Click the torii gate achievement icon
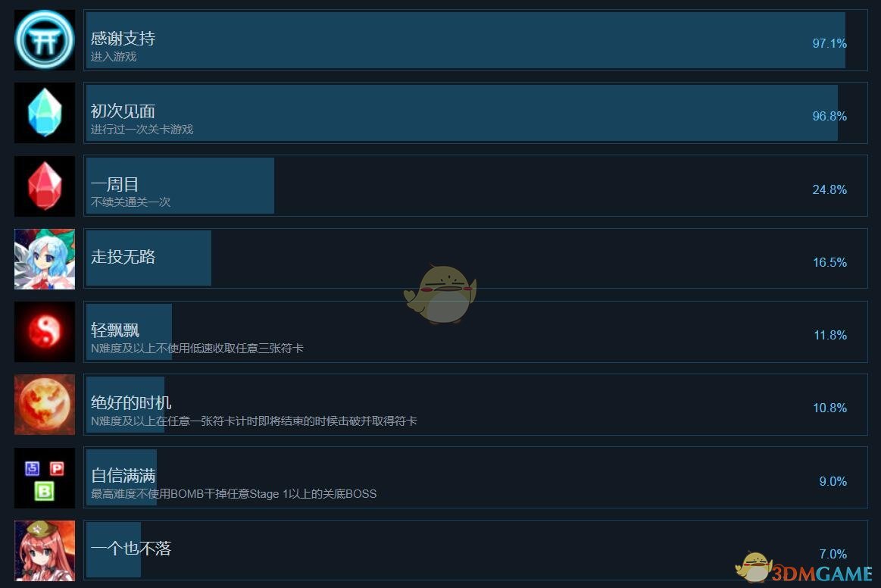881x588 pixels. click(x=45, y=40)
